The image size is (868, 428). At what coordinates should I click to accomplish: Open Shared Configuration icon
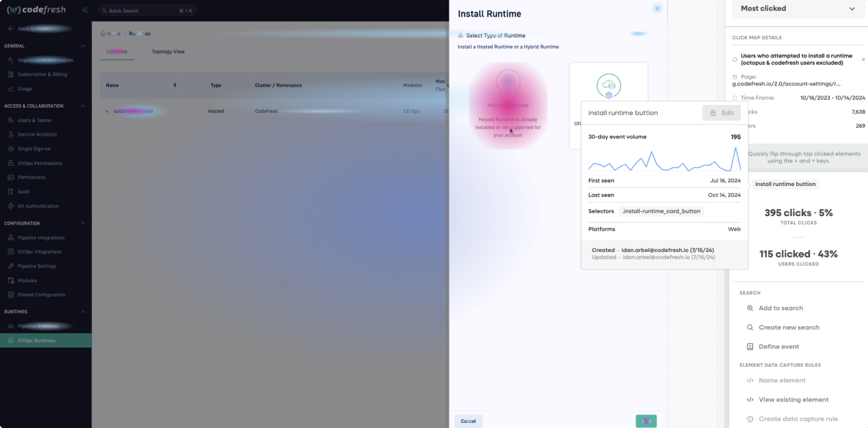[11, 294]
